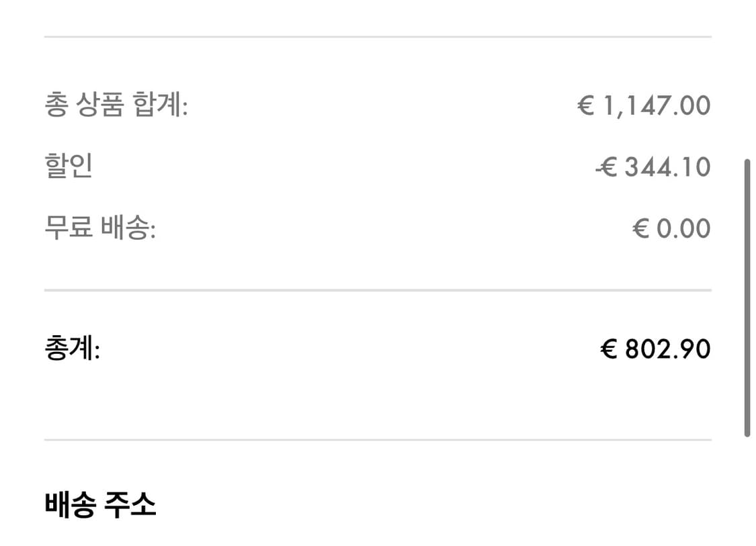Click the colon after 무료 배송
The height and width of the screenshot is (546, 756).
coord(153,232)
